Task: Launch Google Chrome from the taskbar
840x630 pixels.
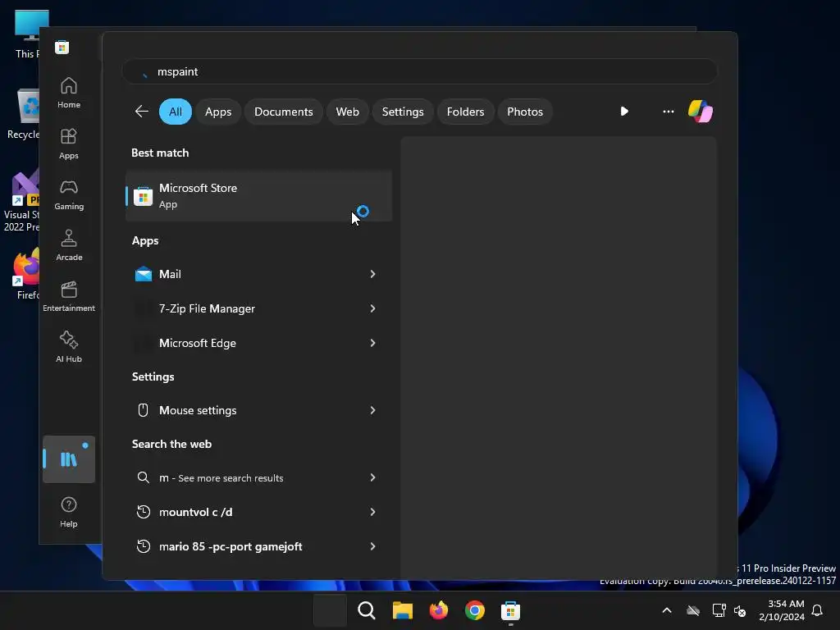Action: 475,610
